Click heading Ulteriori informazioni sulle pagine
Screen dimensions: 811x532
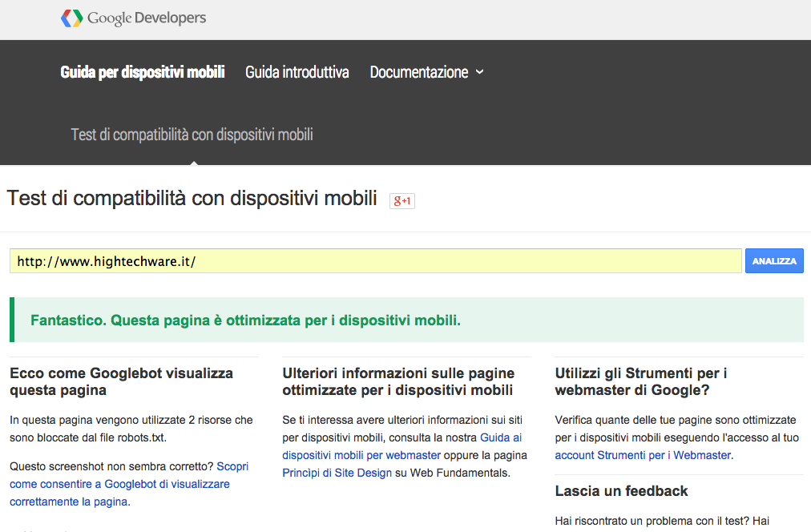tap(398, 381)
